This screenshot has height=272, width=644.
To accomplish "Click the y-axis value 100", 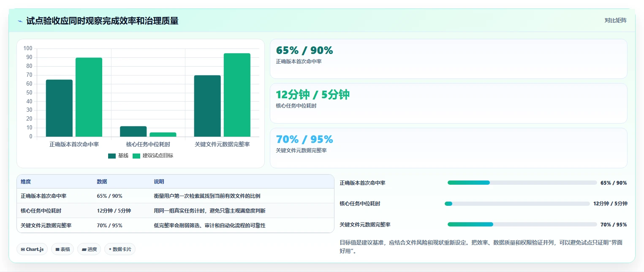I will (28, 48).
